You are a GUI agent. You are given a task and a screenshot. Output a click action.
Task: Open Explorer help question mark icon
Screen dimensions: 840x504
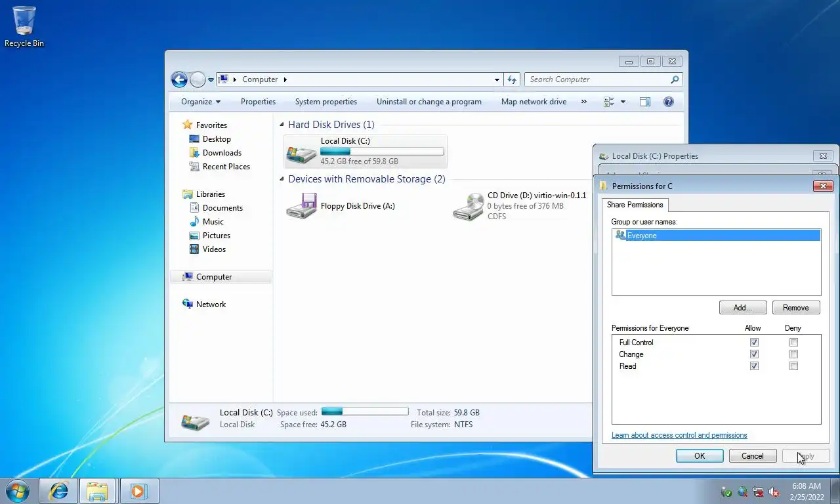click(669, 102)
